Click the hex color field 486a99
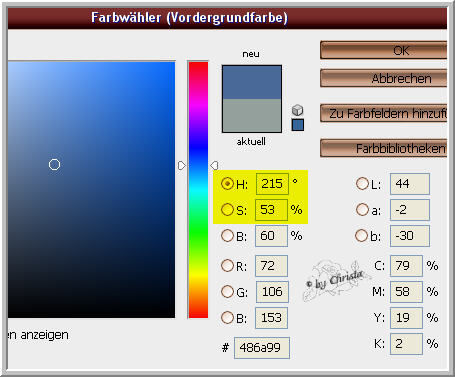This screenshot has width=455, height=377. tap(262, 348)
